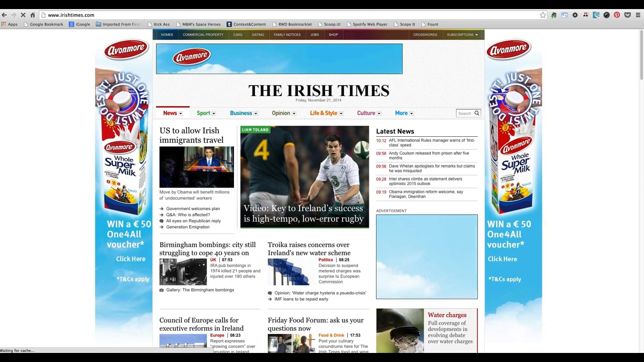Open the Q&A: Who is affected? link
Screen dimensions: 644x362
pos(188,215)
